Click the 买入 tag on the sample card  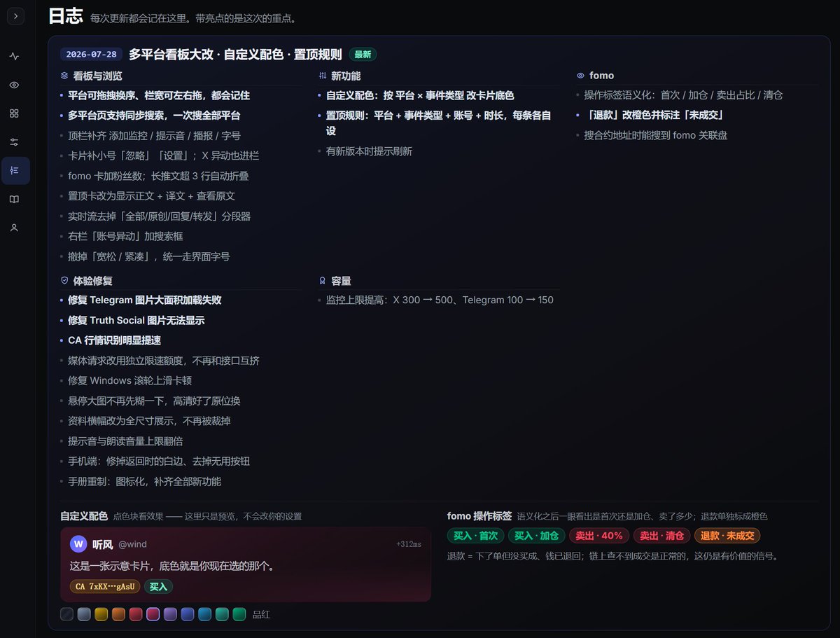pyautogui.click(x=158, y=587)
